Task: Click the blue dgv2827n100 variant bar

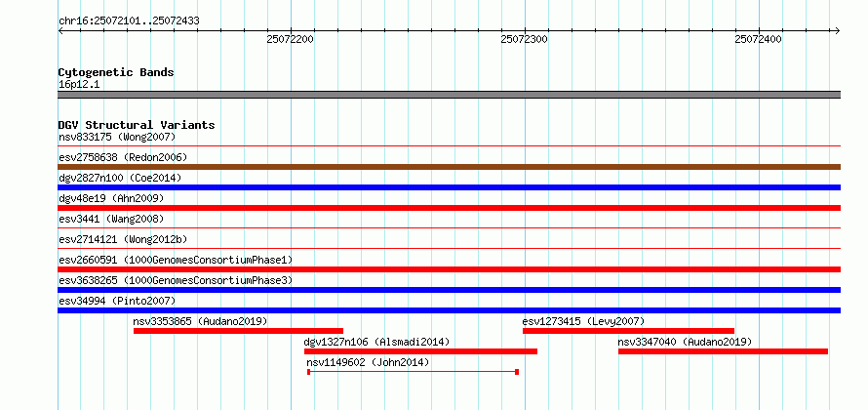Action: [449, 187]
